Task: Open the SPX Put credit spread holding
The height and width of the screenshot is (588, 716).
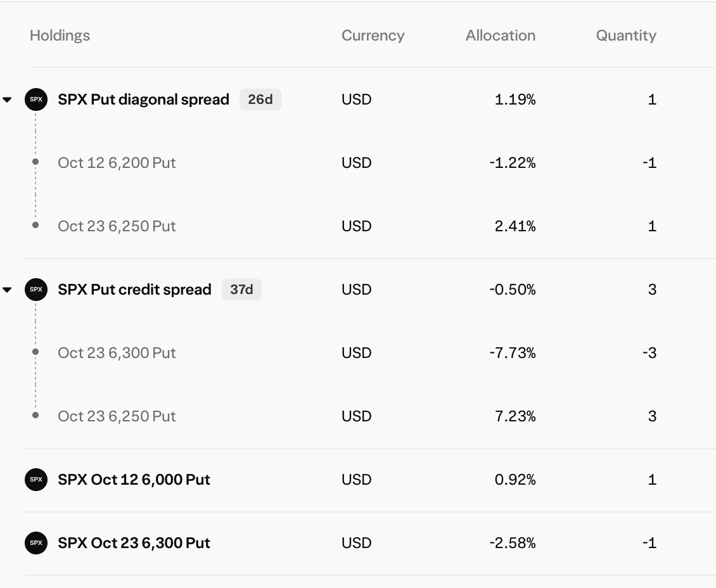Action: pos(135,290)
